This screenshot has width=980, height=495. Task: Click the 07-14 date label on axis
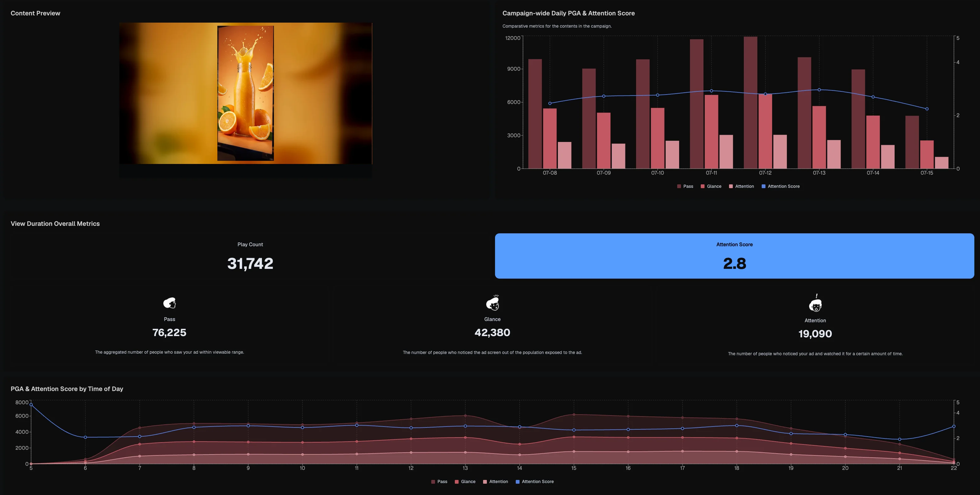[873, 173]
